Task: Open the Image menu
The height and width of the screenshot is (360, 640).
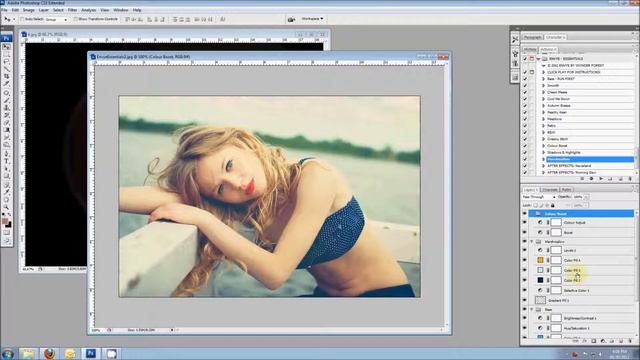Action: (28, 10)
